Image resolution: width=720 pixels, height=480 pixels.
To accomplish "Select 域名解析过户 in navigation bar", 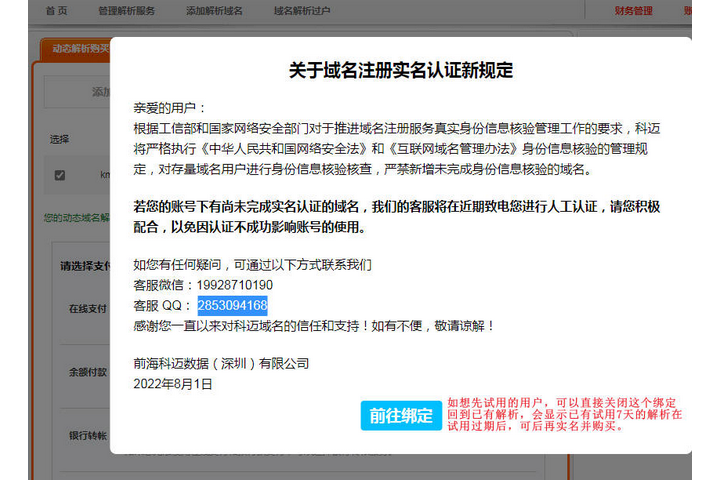I will coord(302,11).
